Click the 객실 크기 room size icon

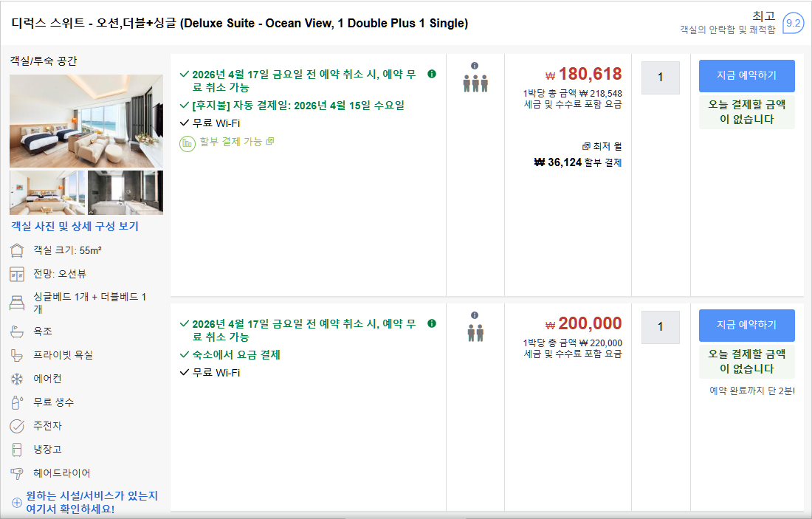pos(17,250)
